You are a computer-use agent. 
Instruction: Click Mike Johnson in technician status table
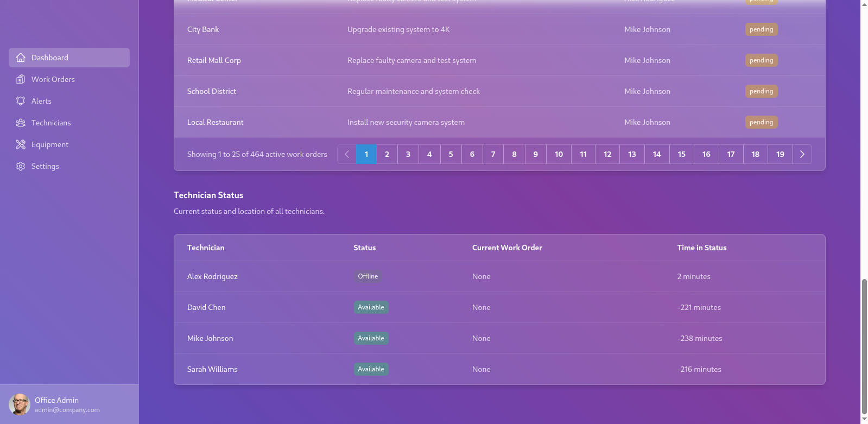tap(210, 338)
